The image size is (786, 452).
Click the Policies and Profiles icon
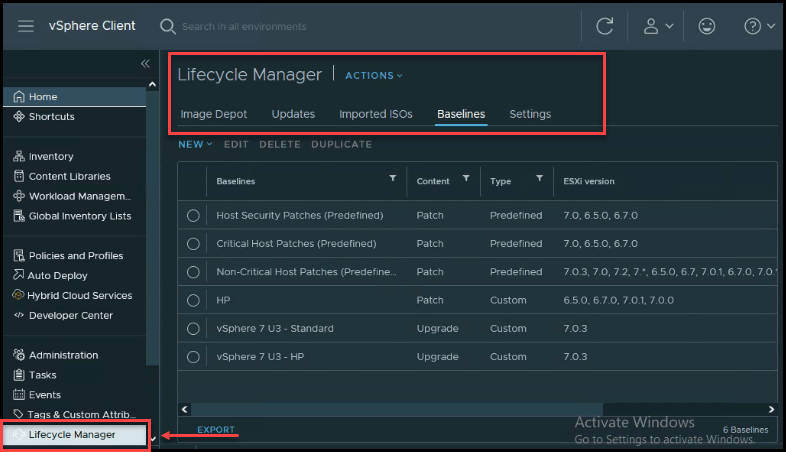click(19, 256)
